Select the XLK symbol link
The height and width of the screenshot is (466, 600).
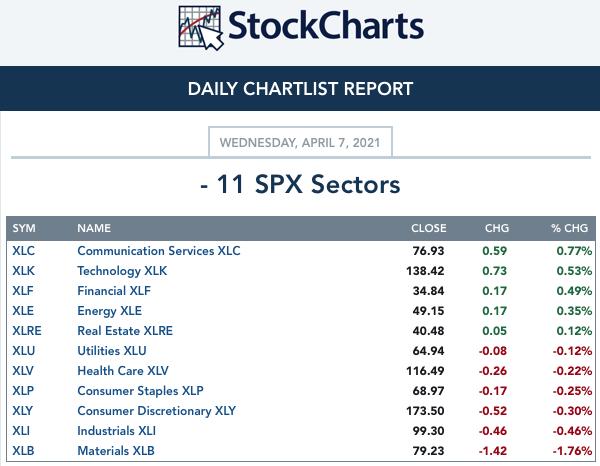click(23, 270)
